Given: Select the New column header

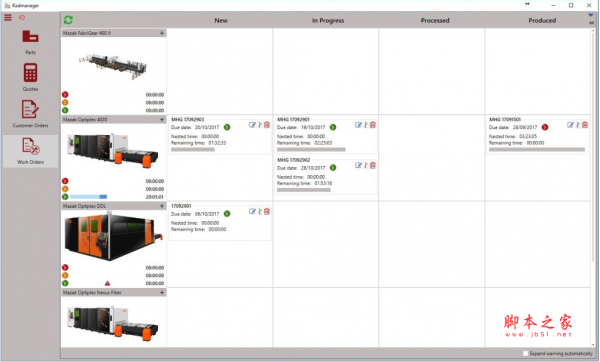Looking at the screenshot, I should (221, 21).
